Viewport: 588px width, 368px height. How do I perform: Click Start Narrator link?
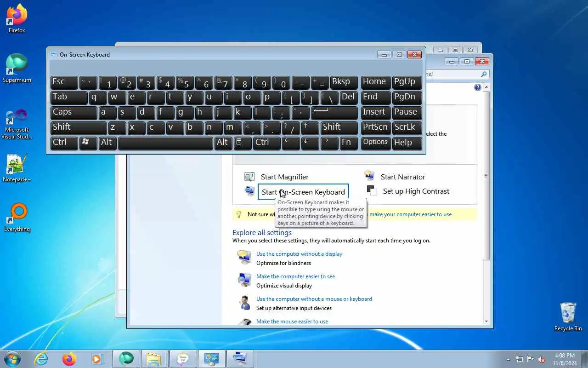pos(403,177)
